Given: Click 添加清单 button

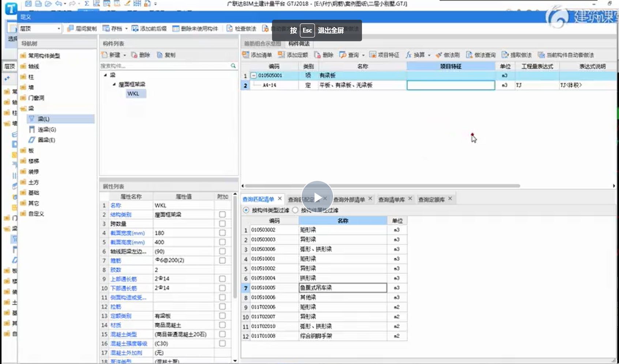Looking at the screenshot, I should click(257, 55).
